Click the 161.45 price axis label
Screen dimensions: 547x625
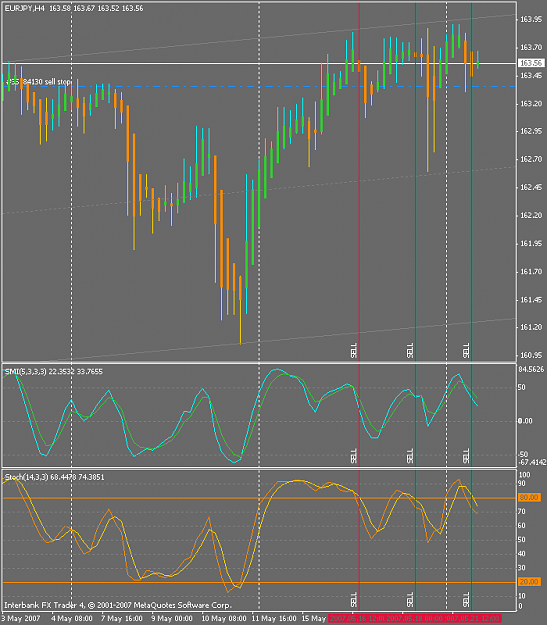531,300
